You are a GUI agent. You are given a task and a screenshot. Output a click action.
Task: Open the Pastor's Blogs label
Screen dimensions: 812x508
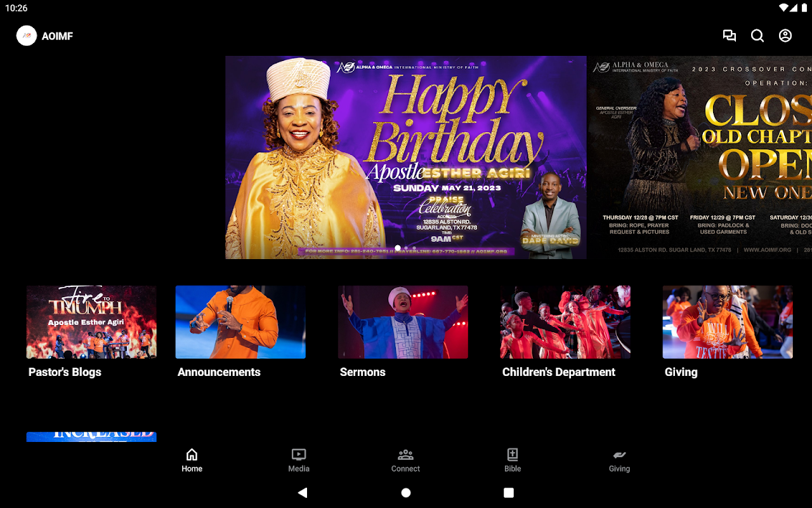65,372
